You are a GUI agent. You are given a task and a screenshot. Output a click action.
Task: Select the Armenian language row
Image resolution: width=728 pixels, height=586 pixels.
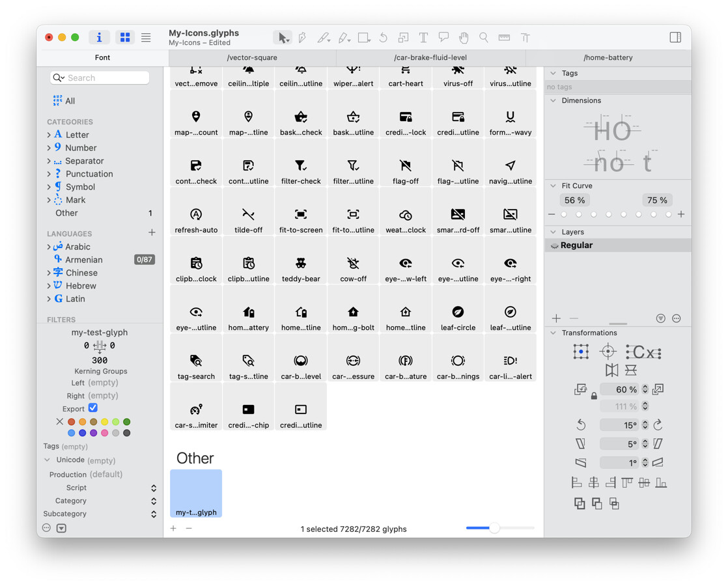coord(100,260)
